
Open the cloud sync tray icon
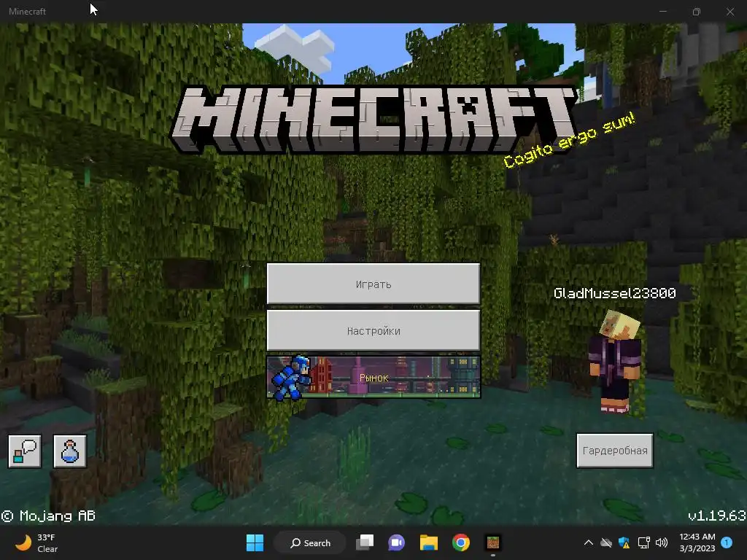point(606,542)
